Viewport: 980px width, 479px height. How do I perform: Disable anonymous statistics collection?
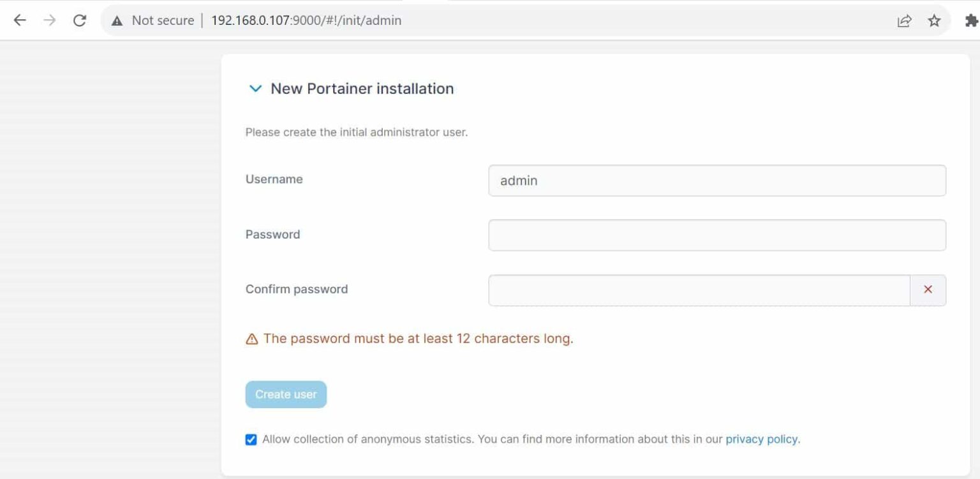[x=250, y=439]
